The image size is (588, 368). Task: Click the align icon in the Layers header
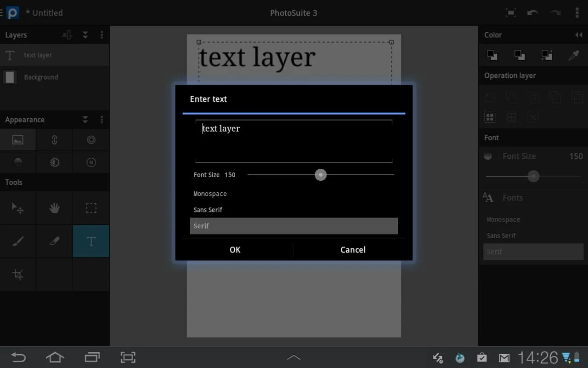coord(67,35)
